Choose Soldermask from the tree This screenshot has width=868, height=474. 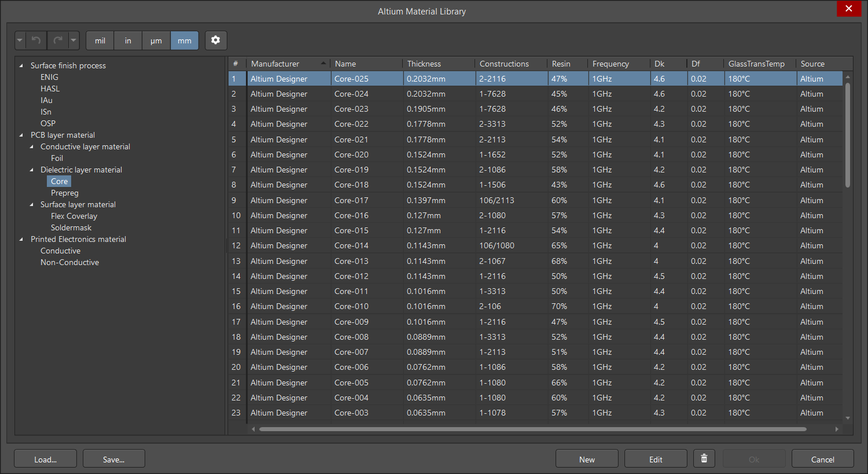[x=71, y=227]
